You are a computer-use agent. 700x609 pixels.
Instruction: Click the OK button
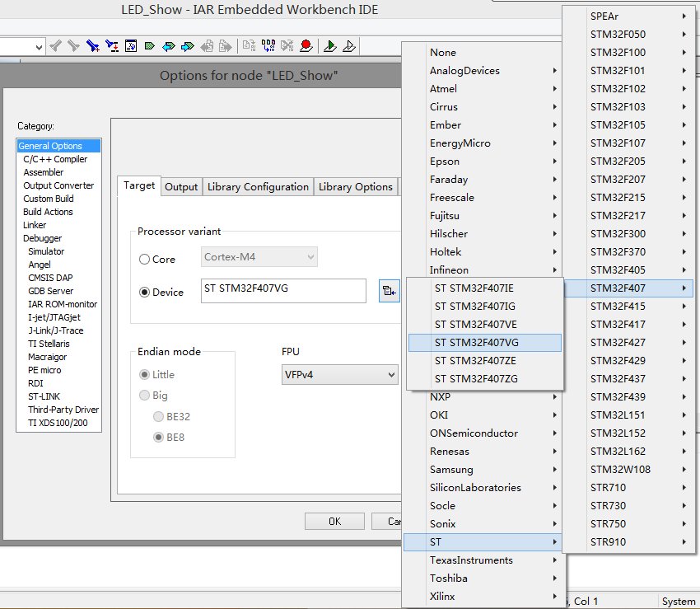tap(334, 522)
